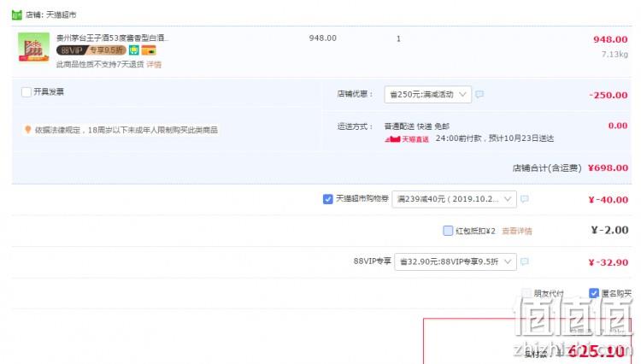
Task: Click the store total ¥698.00 amount
Action: click(608, 168)
